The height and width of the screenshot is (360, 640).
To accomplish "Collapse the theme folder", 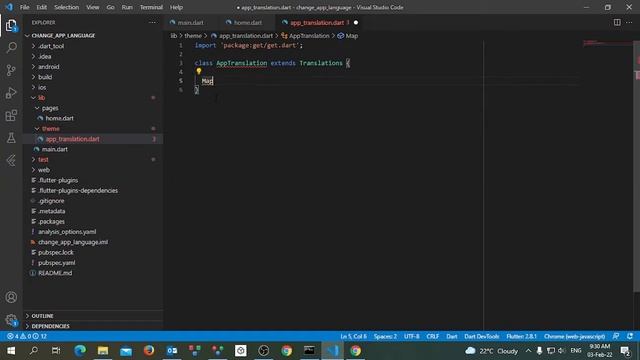I will tap(50, 129).
